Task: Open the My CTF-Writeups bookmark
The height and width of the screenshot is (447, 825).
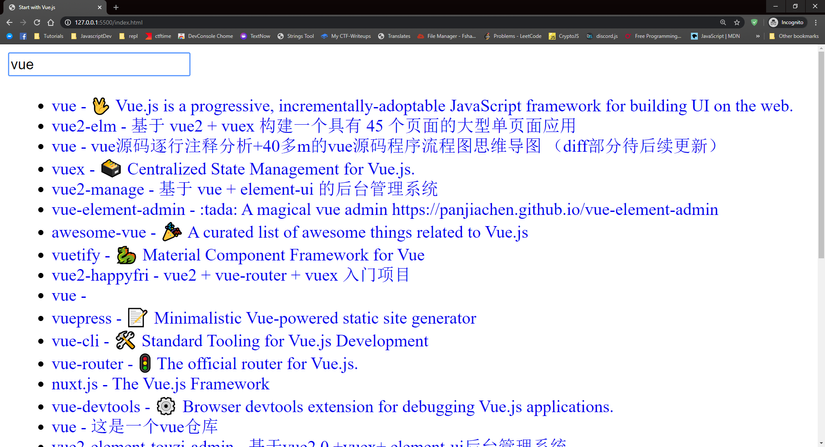Action: pyautogui.click(x=346, y=36)
